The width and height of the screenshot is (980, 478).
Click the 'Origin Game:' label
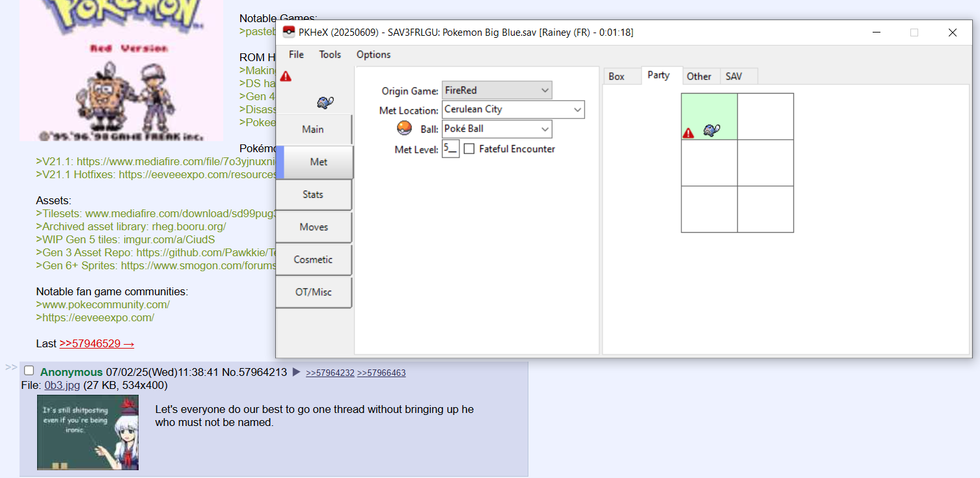pos(410,90)
